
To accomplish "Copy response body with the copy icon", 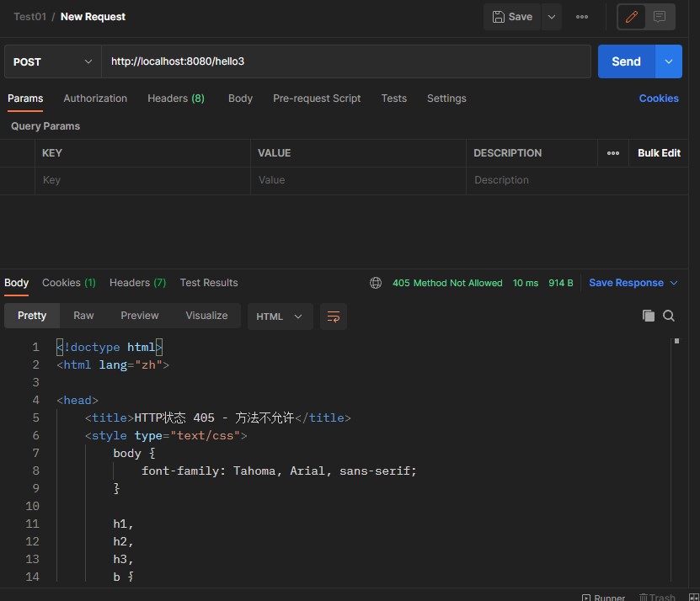I will tap(649, 316).
